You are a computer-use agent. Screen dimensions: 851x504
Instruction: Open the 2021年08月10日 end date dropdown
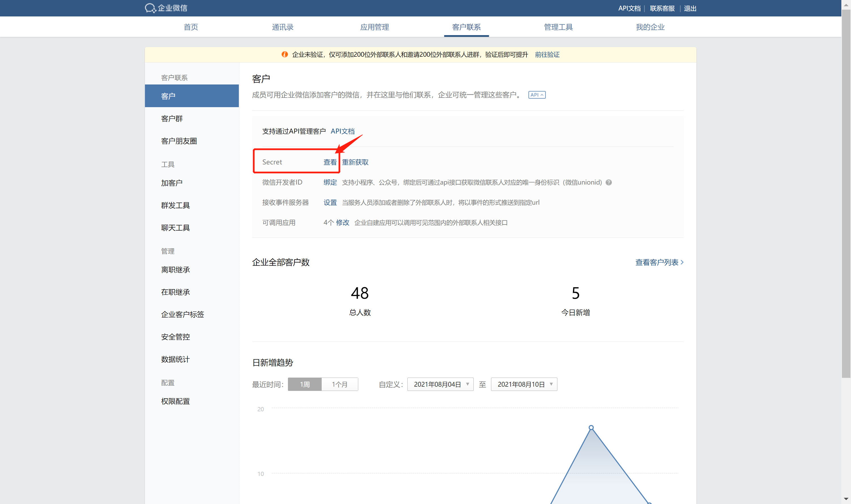point(524,384)
